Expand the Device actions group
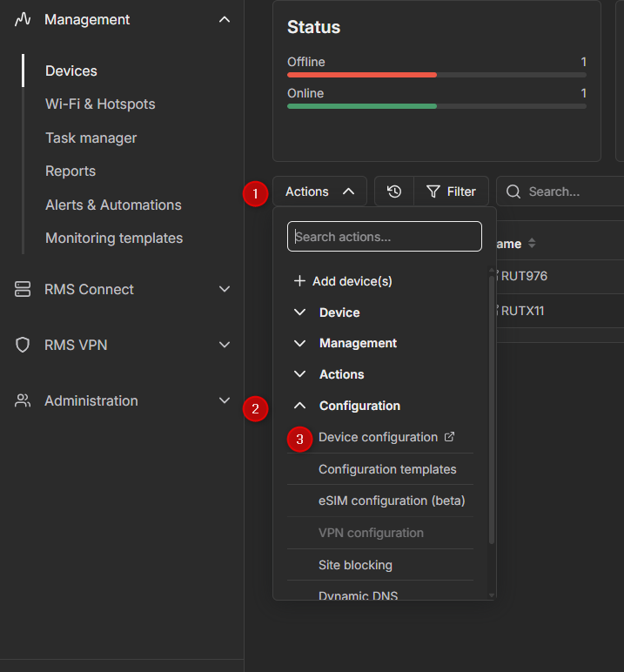 tap(339, 312)
